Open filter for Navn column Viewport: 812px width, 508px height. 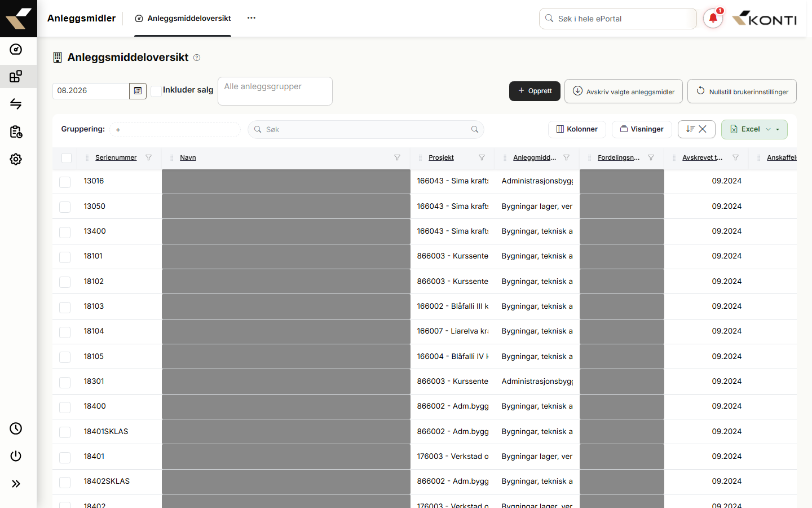pyautogui.click(x=398, y=157)
